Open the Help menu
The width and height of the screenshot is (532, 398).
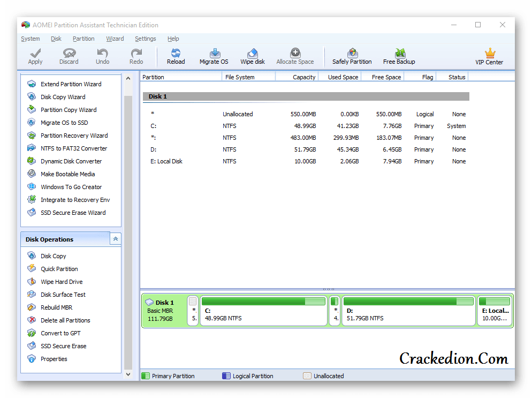pos(173,39)
